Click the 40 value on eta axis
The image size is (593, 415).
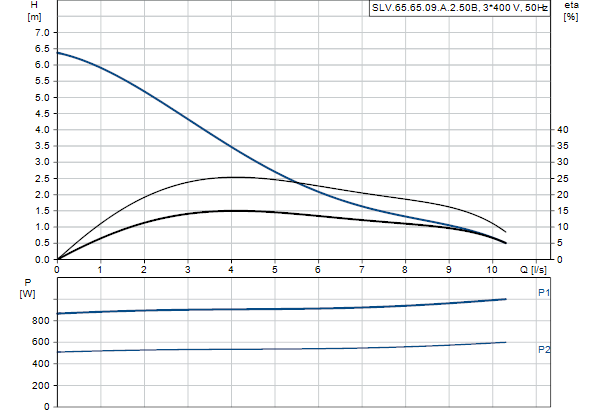562,130
